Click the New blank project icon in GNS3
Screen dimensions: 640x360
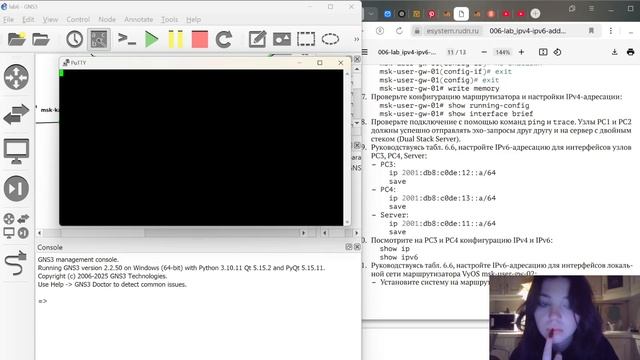tap(17, 39)
